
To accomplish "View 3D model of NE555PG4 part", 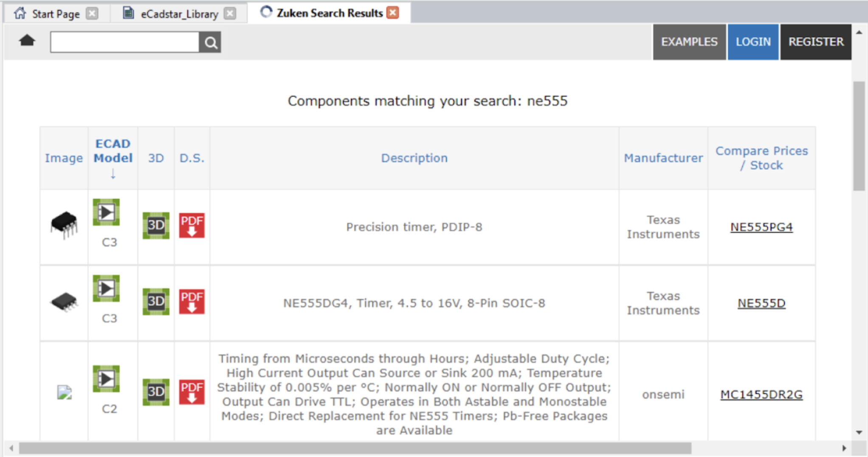I will point(156,226).
